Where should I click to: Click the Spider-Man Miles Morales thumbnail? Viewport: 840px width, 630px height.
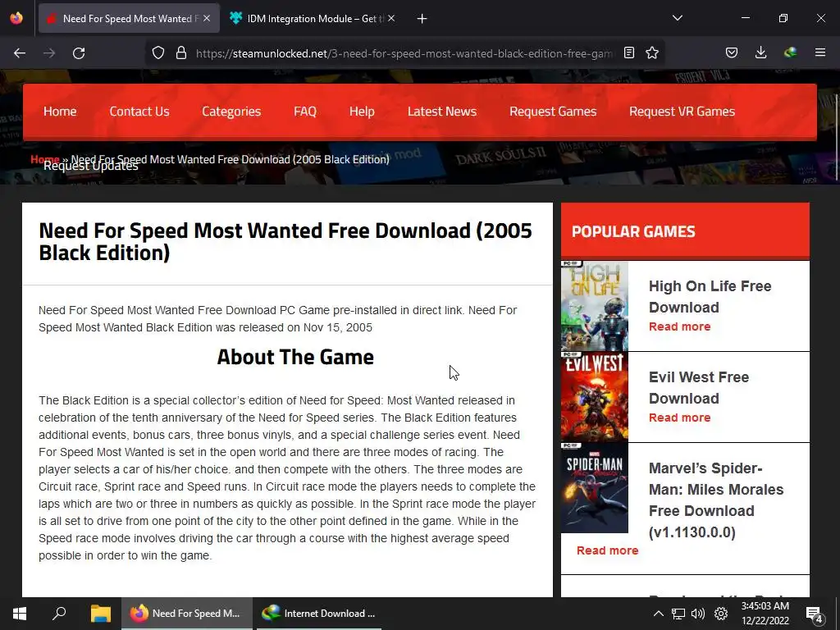tap(594, 488)
